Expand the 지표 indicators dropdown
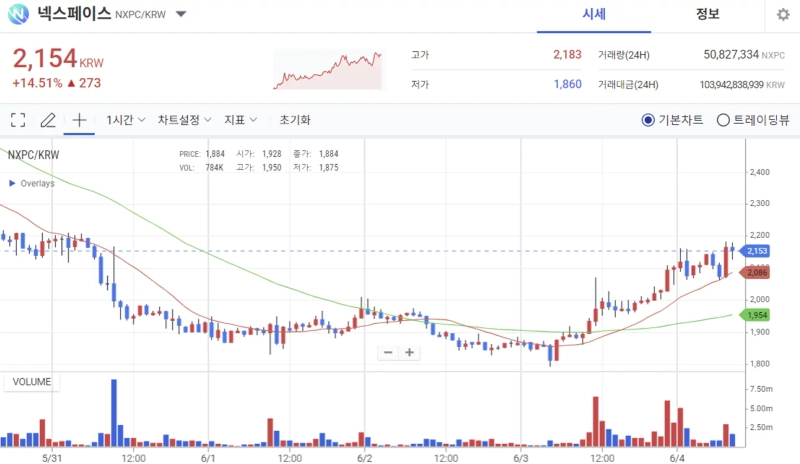 (241, 120)
